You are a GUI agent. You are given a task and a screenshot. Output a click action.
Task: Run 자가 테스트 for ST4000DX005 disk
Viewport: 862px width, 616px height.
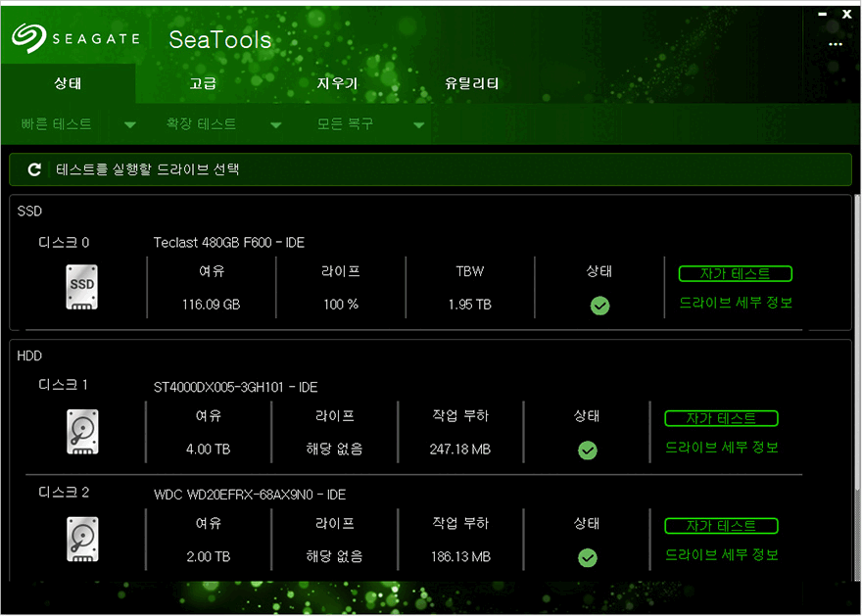(x=721, y=419)
